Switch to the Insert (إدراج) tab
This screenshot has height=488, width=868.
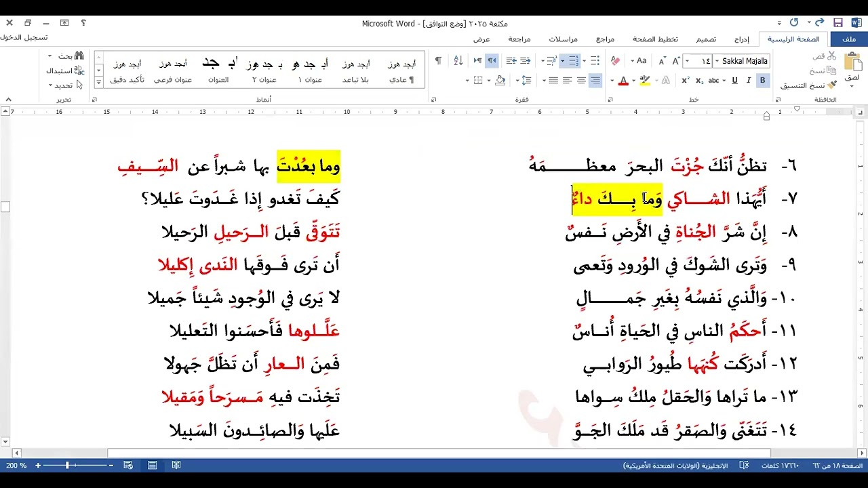click(741, 39)
